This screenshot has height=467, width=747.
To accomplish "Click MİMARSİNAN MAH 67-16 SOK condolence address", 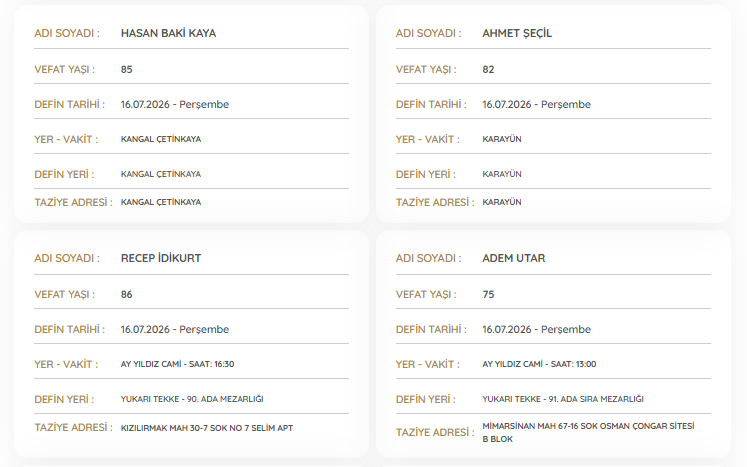I will (x=588, y=432).
